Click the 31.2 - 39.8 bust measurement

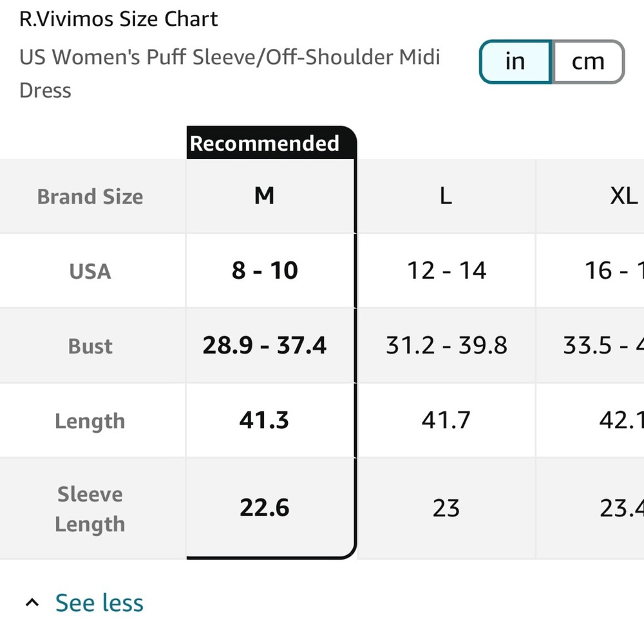[446, 346]
